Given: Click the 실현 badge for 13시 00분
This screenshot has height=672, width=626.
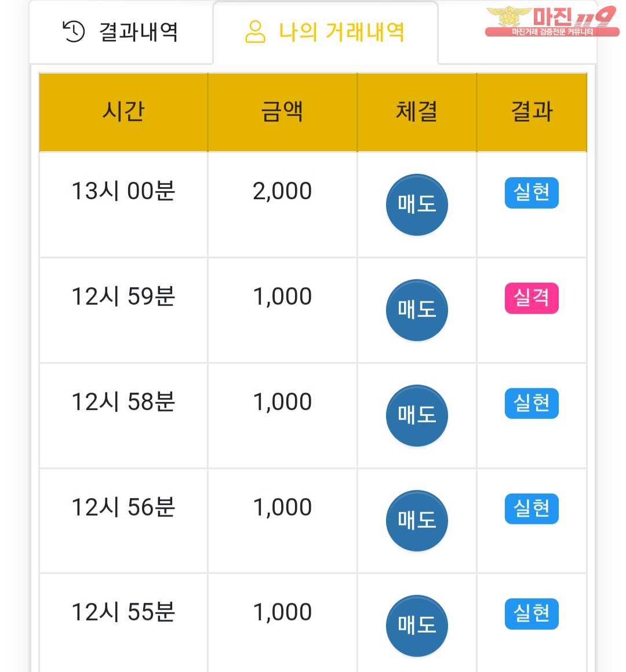Looking at the screenshot, I should pyautogui.click(x=532, y=192).
